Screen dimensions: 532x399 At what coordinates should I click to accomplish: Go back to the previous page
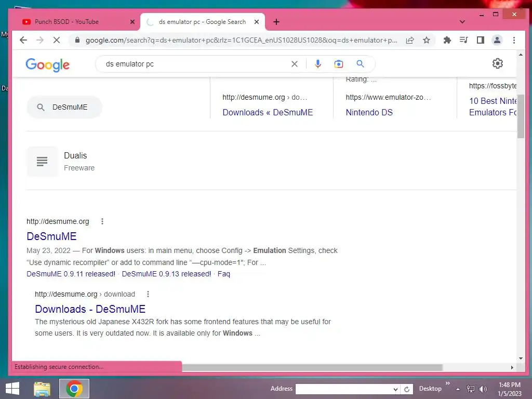[x=23, y=40]
